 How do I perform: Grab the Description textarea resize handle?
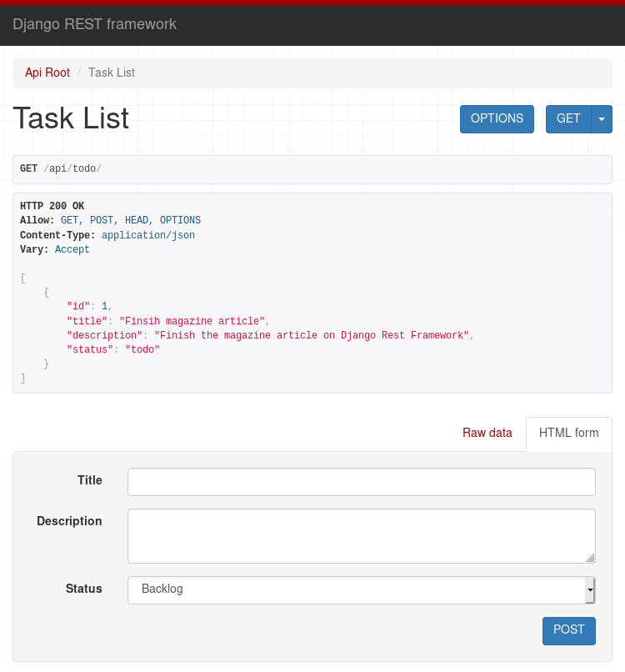590,558
